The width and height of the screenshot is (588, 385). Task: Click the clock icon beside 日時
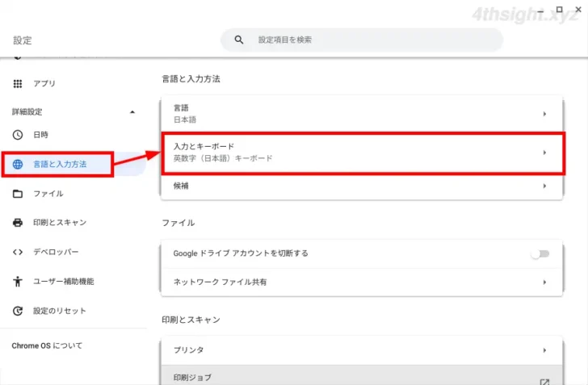[18, 135]
